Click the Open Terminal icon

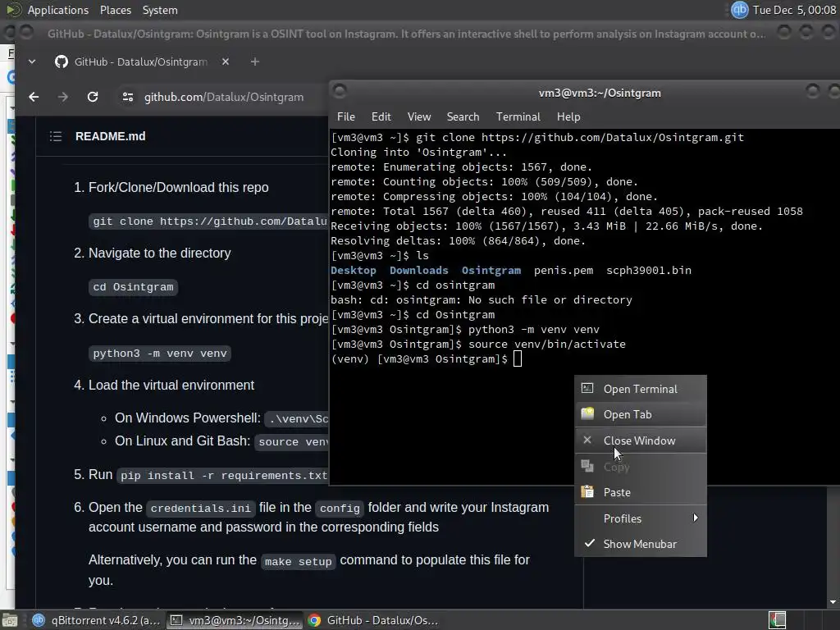point(587,388)
